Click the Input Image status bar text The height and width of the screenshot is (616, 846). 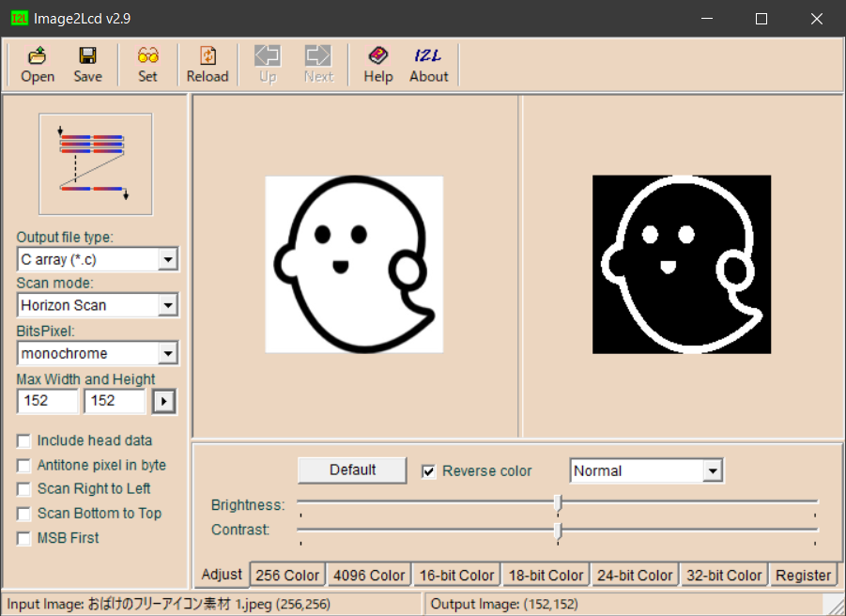(168, 604)
